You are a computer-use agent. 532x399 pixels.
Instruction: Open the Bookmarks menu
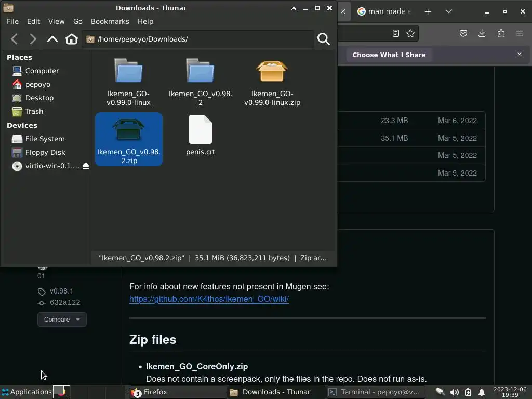coord(110,21)
